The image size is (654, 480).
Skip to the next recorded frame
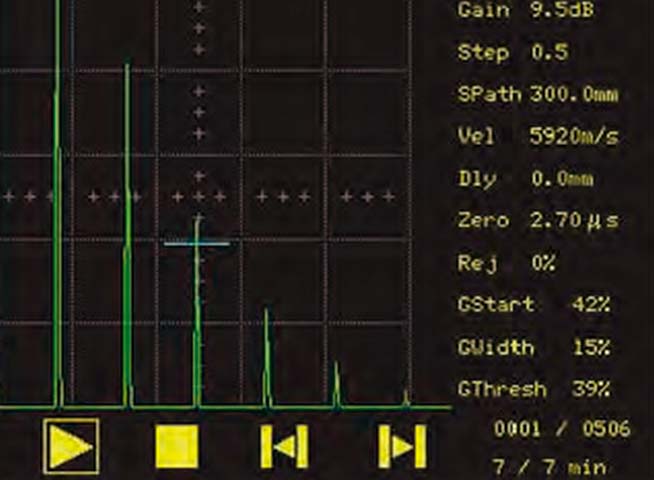click(x=402, y=446)
